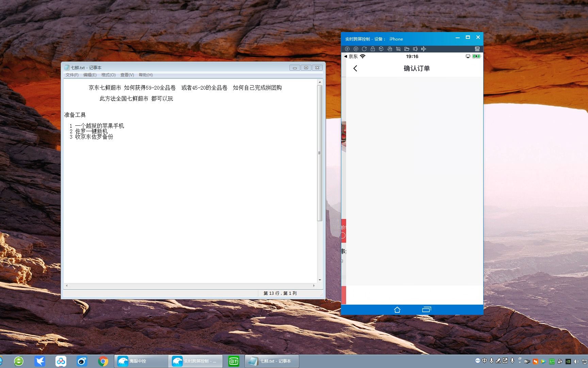Click the refresh icon in the control toolbar
Screen dimensions: 588x368
click(364, 49)
